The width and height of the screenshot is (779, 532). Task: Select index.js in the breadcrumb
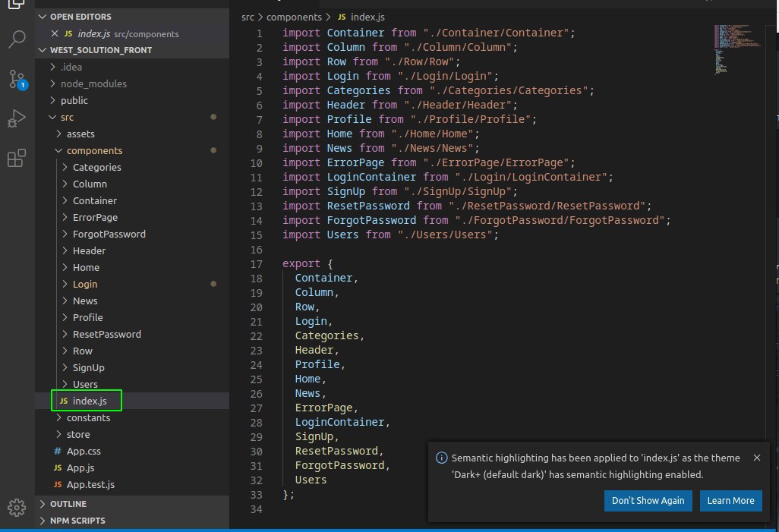367,17
